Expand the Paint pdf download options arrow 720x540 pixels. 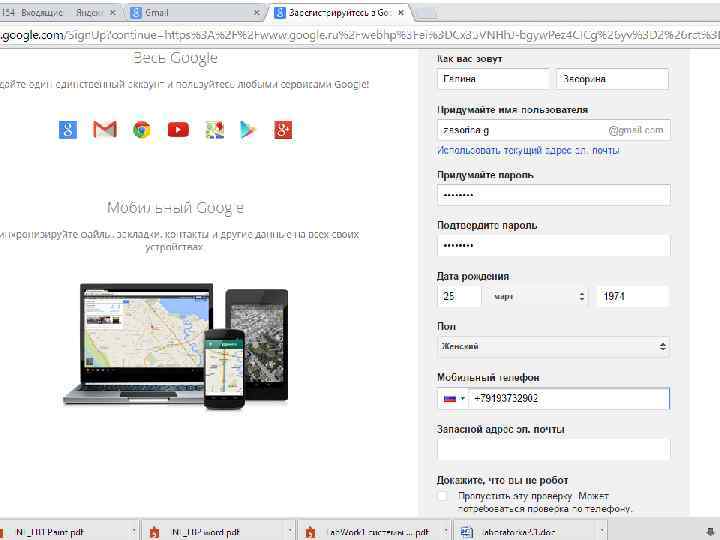(134, 532)
